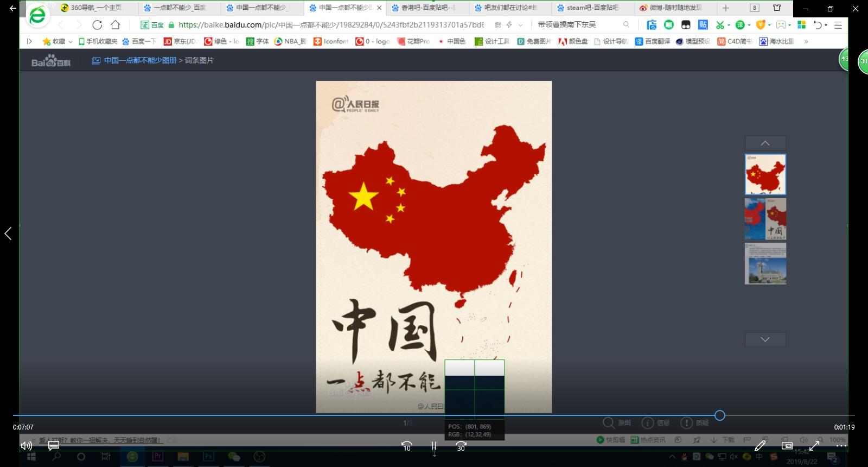Expand the undo closed tab dropdown arrow

point(826,25)
